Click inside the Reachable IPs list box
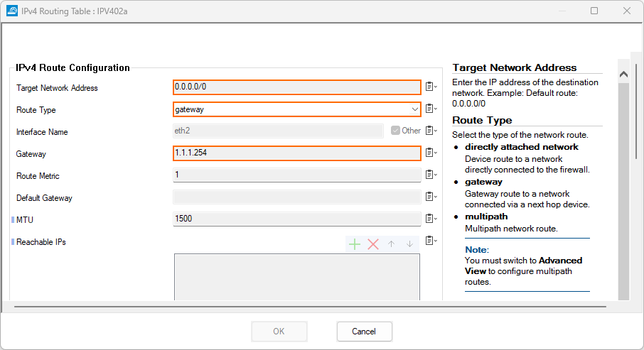The width and height of the screenshot is (644, 350). [x=296, y=277]
